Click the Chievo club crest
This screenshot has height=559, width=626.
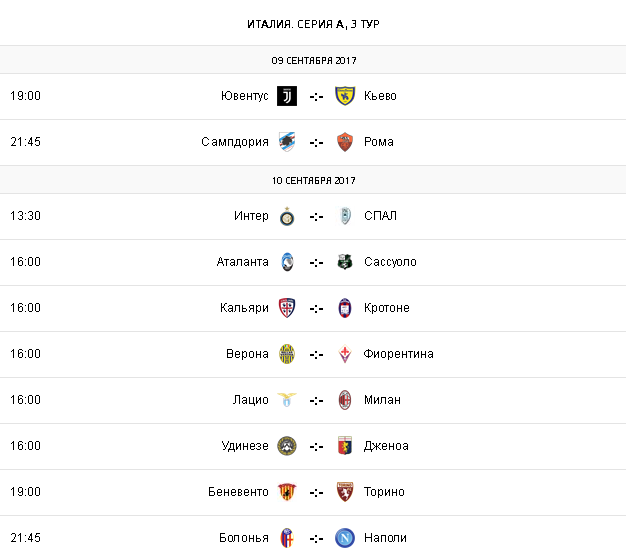[345, 96]
